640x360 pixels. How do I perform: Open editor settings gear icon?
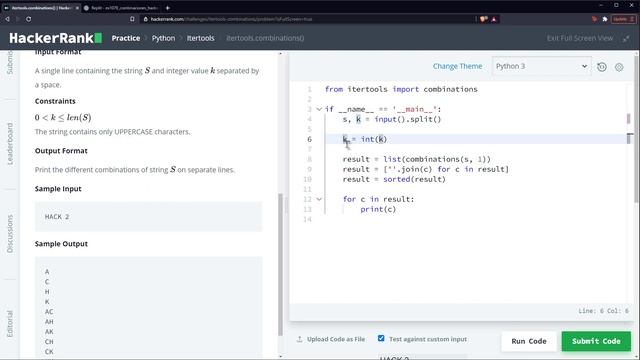[619, 67]
